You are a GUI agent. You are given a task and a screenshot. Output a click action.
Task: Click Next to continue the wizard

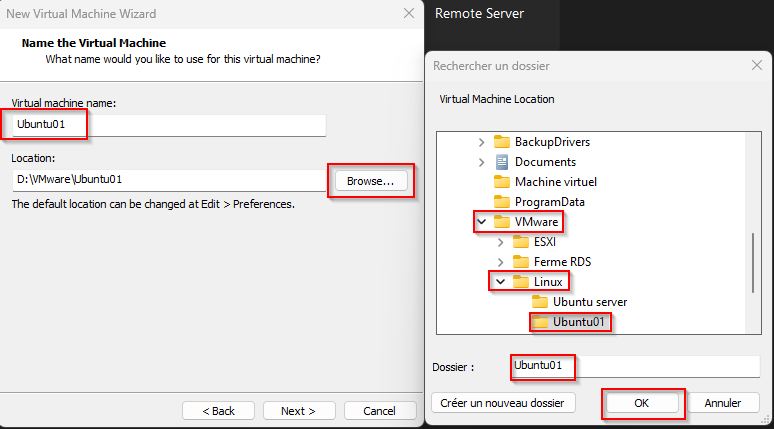coord(299,411)
